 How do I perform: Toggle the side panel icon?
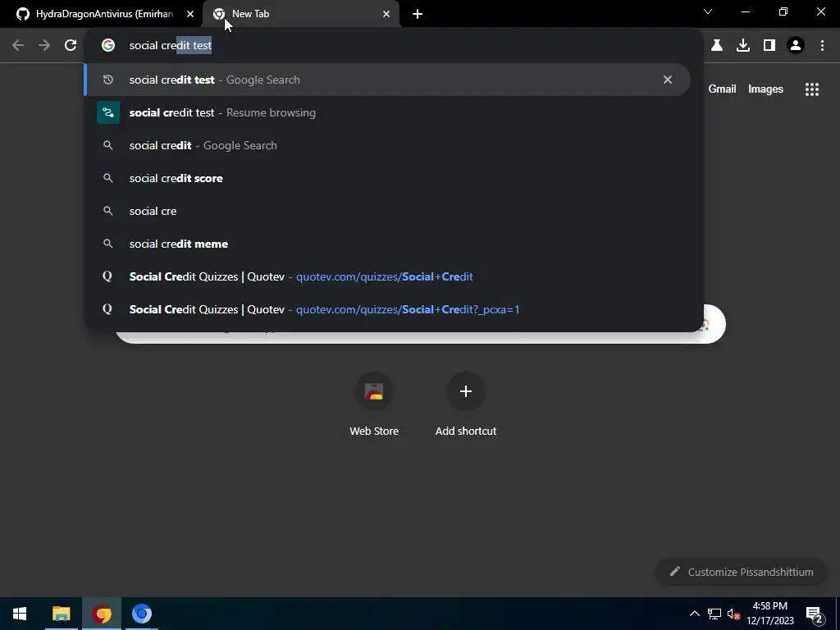tap(769, 46)
